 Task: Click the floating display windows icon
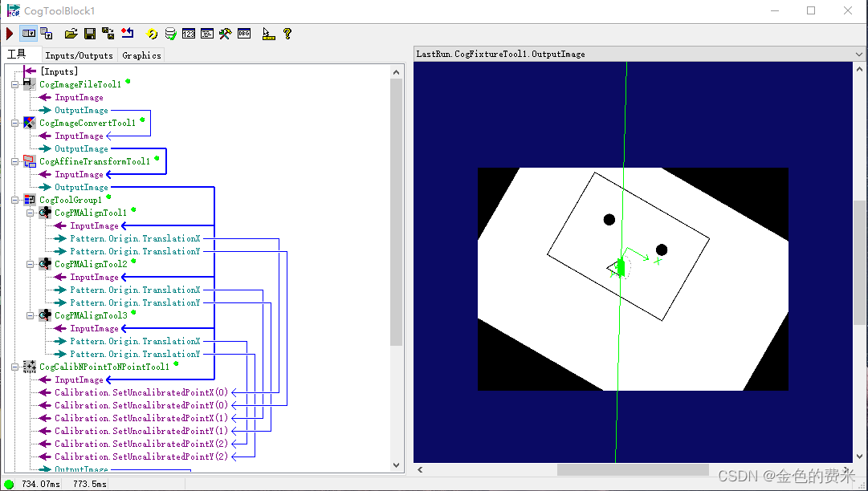[x=47, y=34]
